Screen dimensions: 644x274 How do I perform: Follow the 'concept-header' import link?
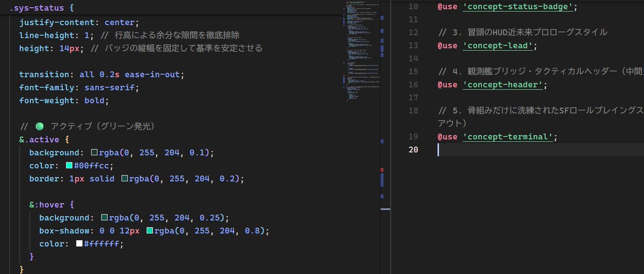click(x=503, y=85)
